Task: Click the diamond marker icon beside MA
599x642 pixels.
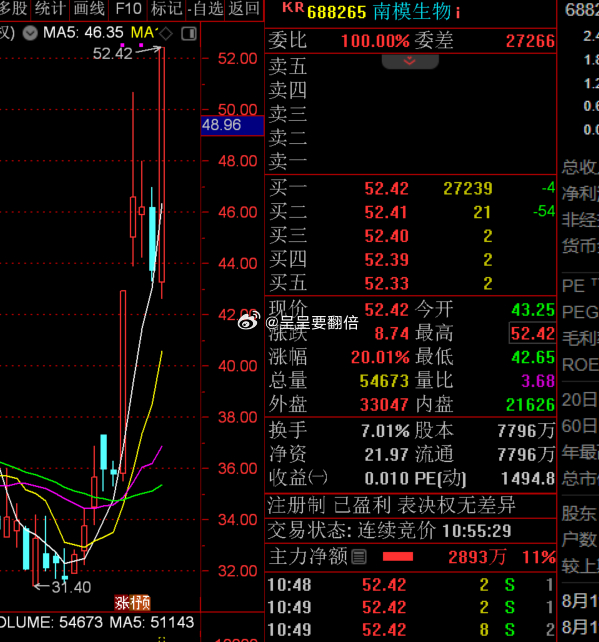Action: pos(166,34)
